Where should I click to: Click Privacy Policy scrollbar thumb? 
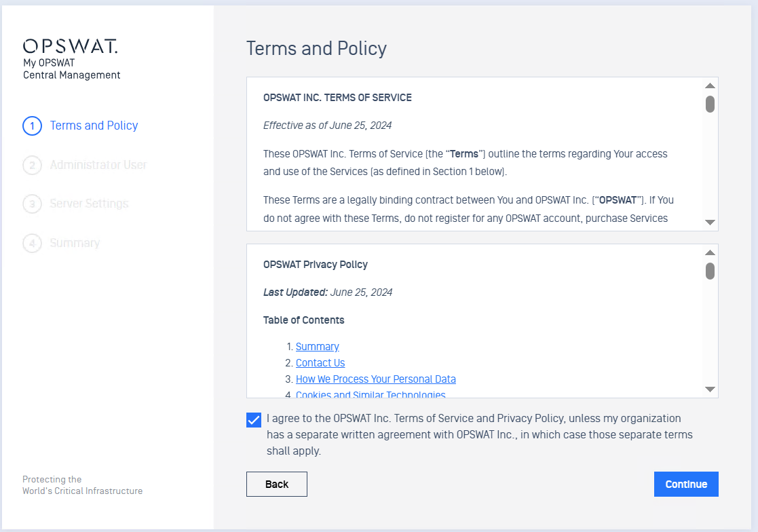(x=710, y=271)
